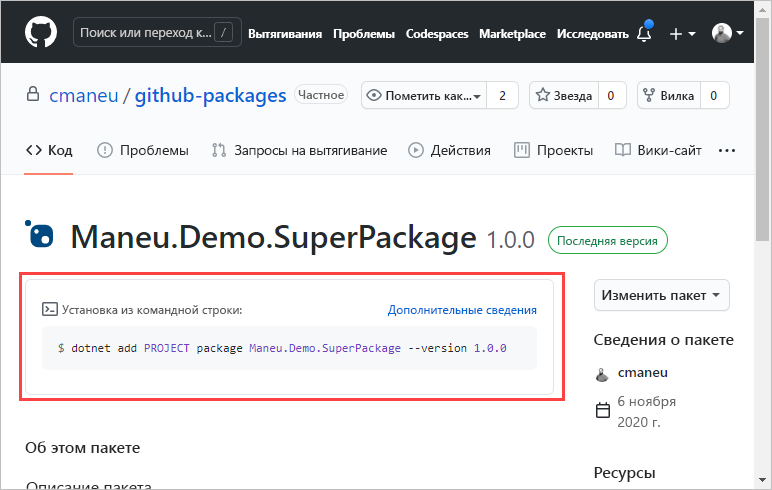Click the Maneu.Demo.SuperPackage title

273,238
